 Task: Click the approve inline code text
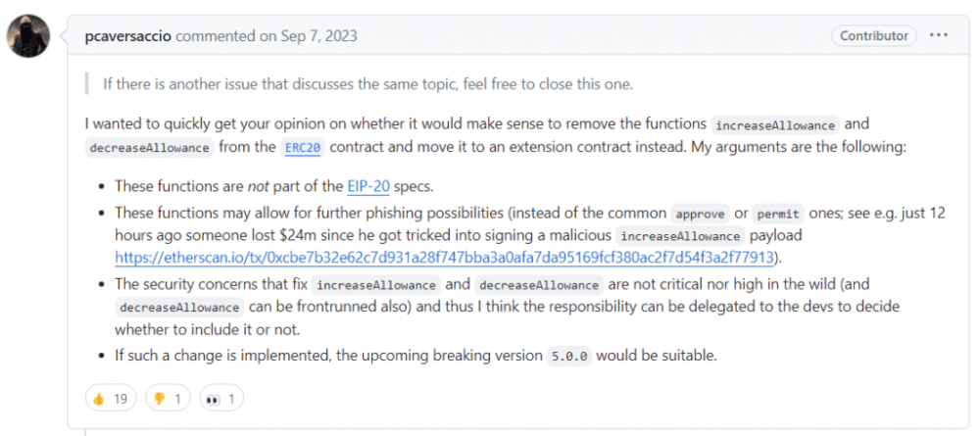click(700, 214)
